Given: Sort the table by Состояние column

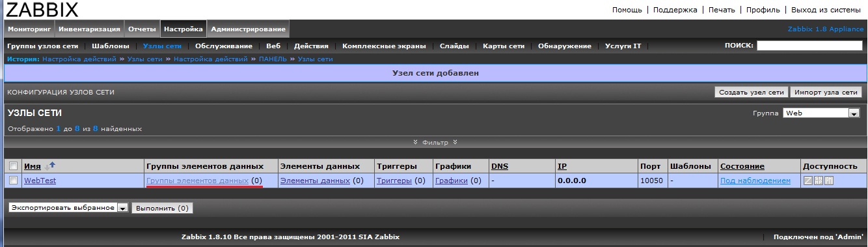Looking at the screenshot, I should [742, 166].
